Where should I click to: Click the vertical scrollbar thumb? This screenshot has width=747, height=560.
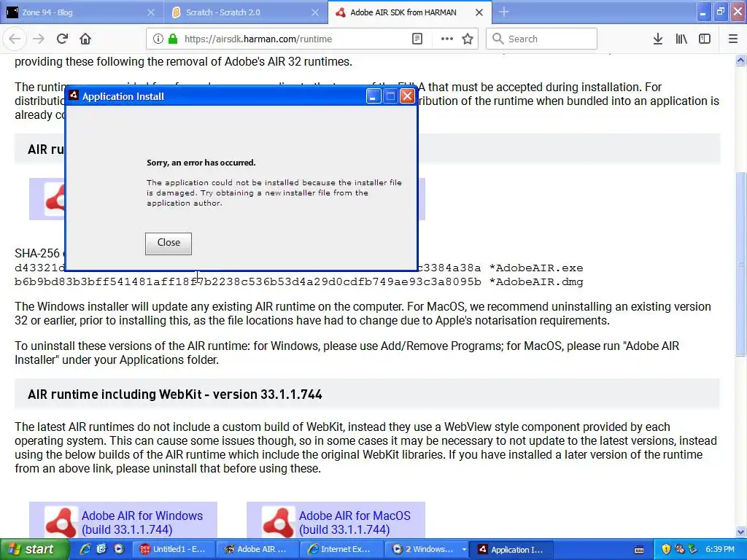pyautogui.click(x=740, y=263)
